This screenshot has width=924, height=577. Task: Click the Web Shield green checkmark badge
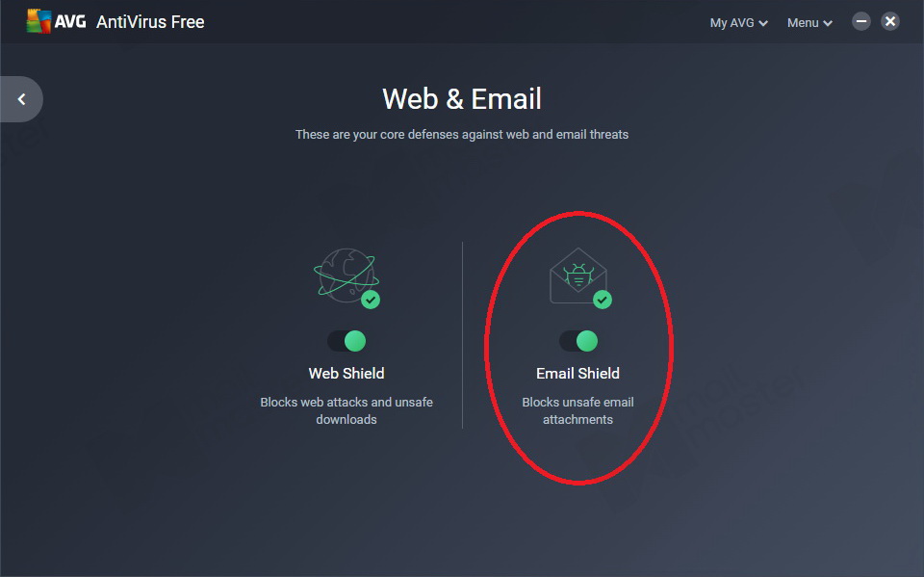pyautogui.click(x=371, y=300)
